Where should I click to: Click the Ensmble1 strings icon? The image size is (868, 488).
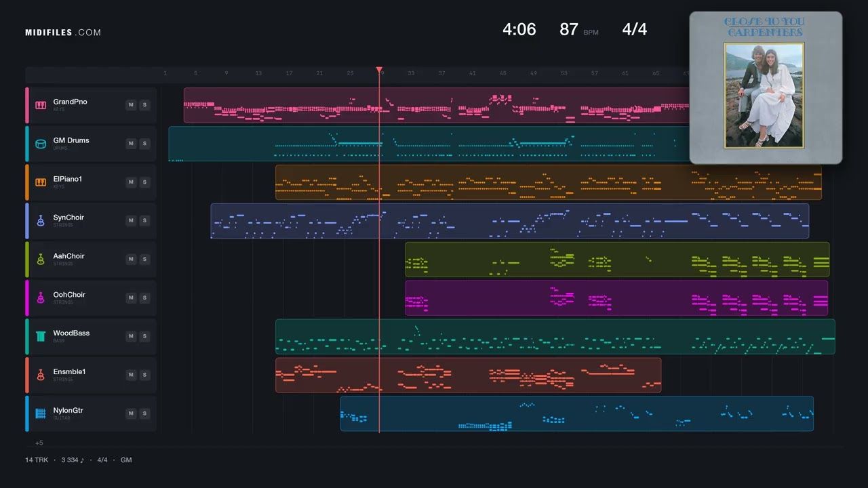pos(41,375)
